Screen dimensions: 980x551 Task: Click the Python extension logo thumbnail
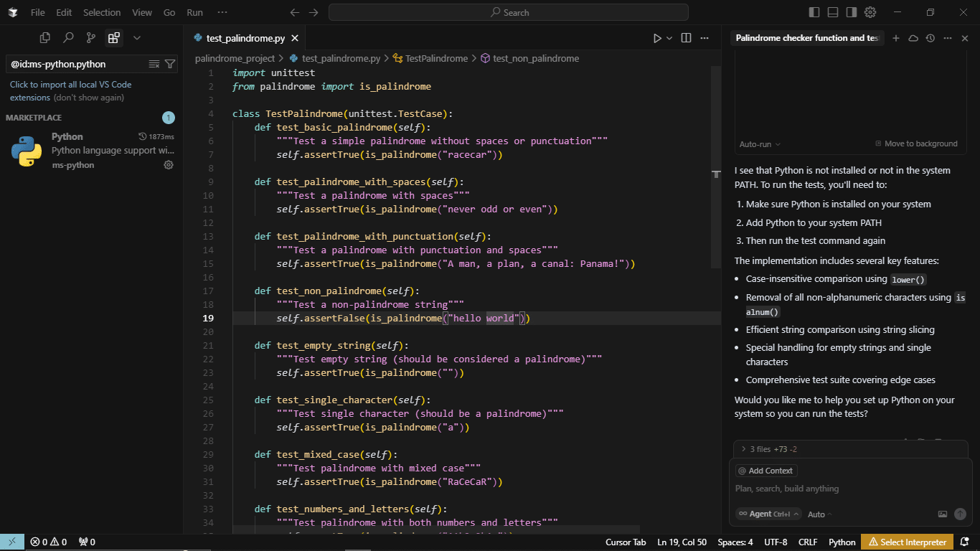click(26, 151)
